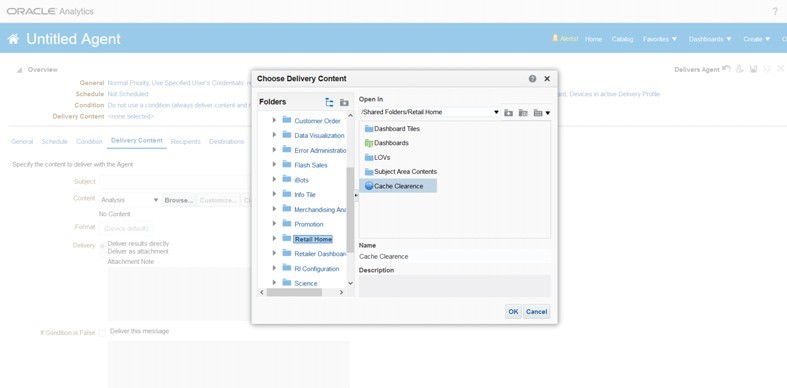Click show folder tree icon in Folders header
787x388 pixels.
pyautogui.click(x=329, y=102)
